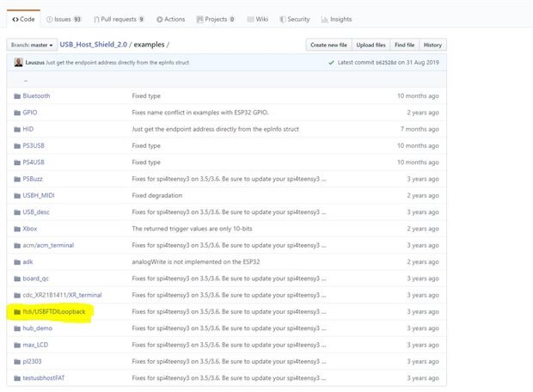Click the folder icon next to Bluetooth
Screen dimensions: 533x392
coord(16,96)
